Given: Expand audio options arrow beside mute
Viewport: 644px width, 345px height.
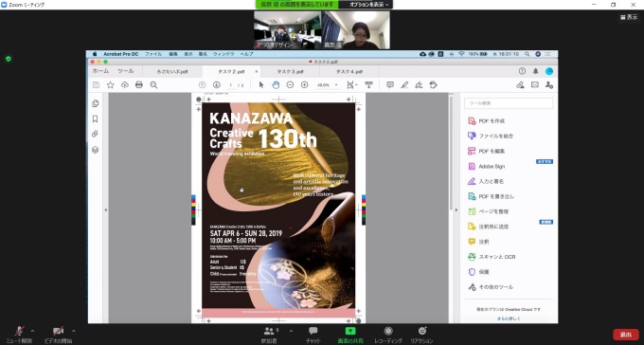Looking at the screenshot, I should [32, 331].
